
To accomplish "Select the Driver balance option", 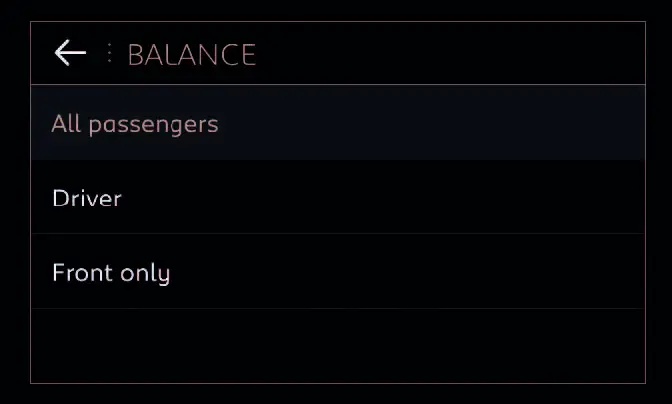I will point(87,198).
